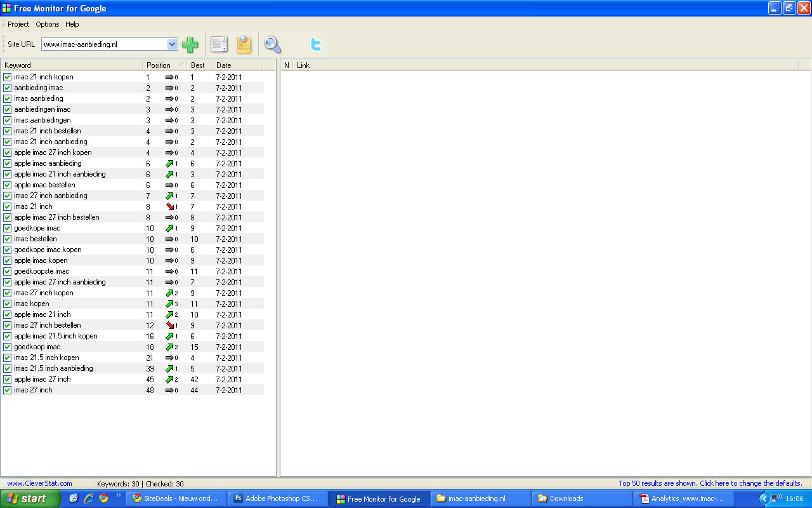Open the Site URL dropdown arrow
The image size is (812, 508).
click(x=172, y=44)
